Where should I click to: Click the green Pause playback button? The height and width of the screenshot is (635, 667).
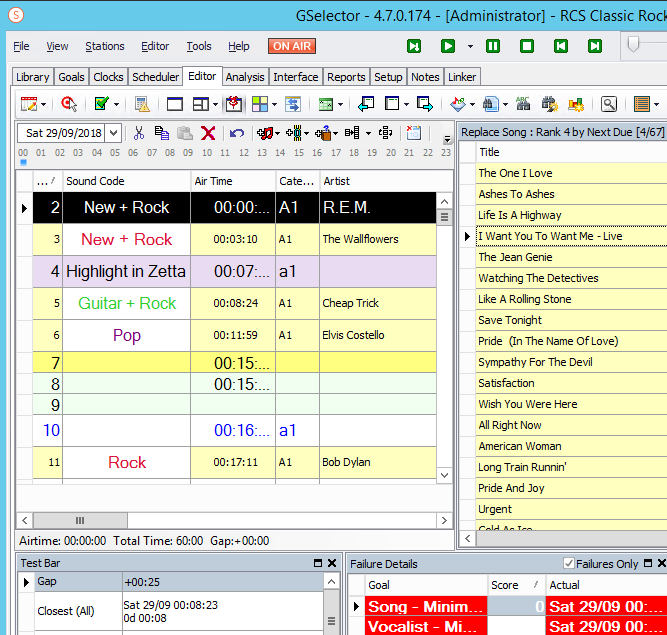[x=493, y=46]
